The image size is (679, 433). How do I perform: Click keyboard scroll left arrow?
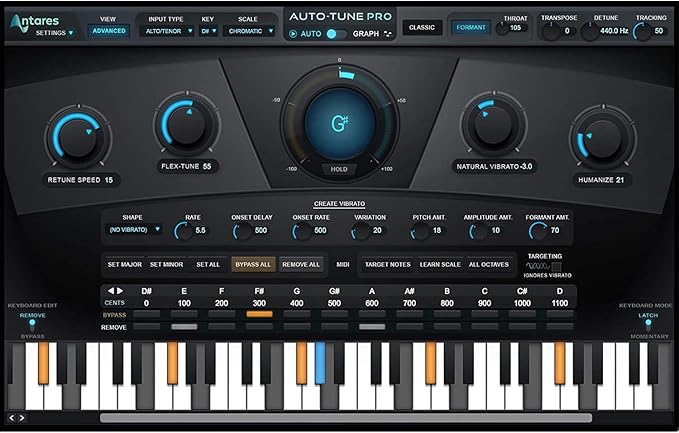pos(12,418)
